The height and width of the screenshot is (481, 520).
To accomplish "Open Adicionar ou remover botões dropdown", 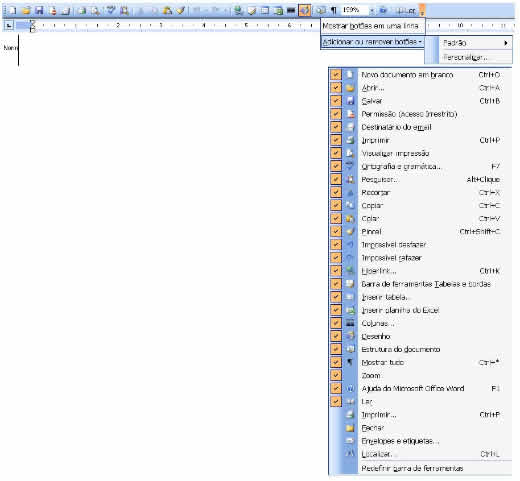I will tap(373, 42).
